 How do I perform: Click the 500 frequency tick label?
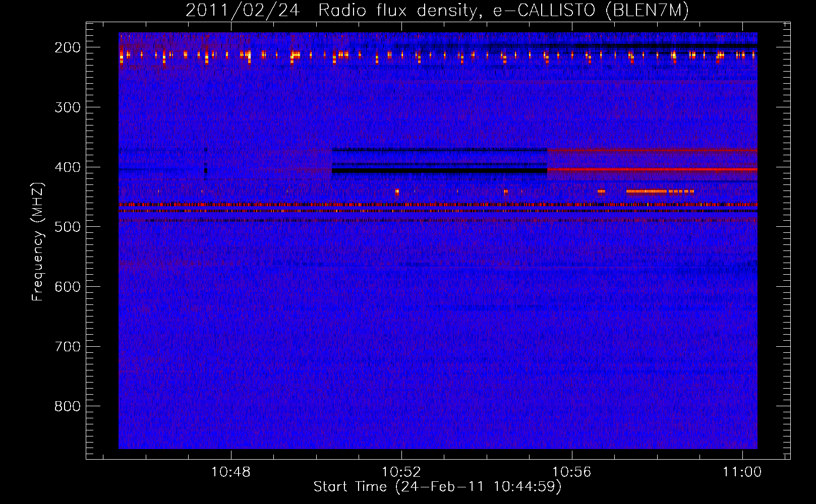click(x=67, y=227)
